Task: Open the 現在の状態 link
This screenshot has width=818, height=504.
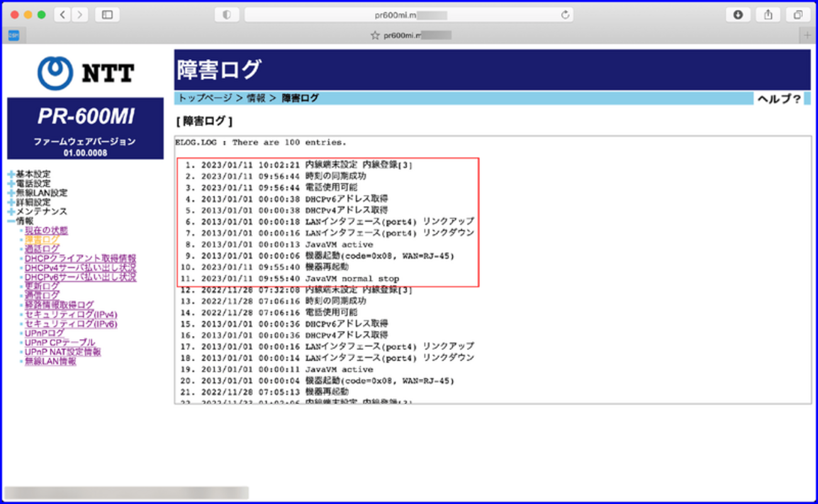Action: [x=47, y=231]
